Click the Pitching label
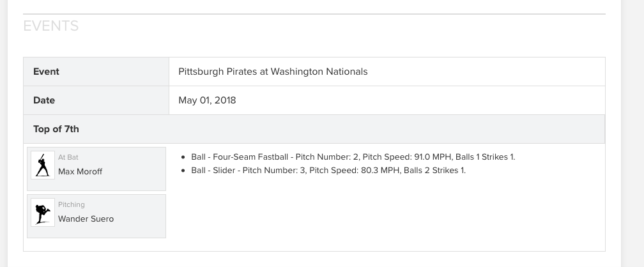The image size is (644, 267). [x=72, y=204]
